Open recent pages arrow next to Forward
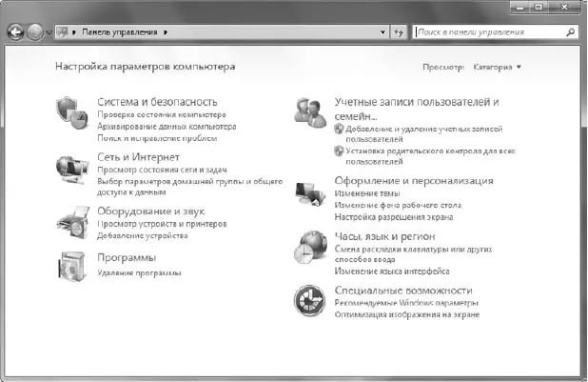Viewport: 588px width, 382px height. point(49,32)
